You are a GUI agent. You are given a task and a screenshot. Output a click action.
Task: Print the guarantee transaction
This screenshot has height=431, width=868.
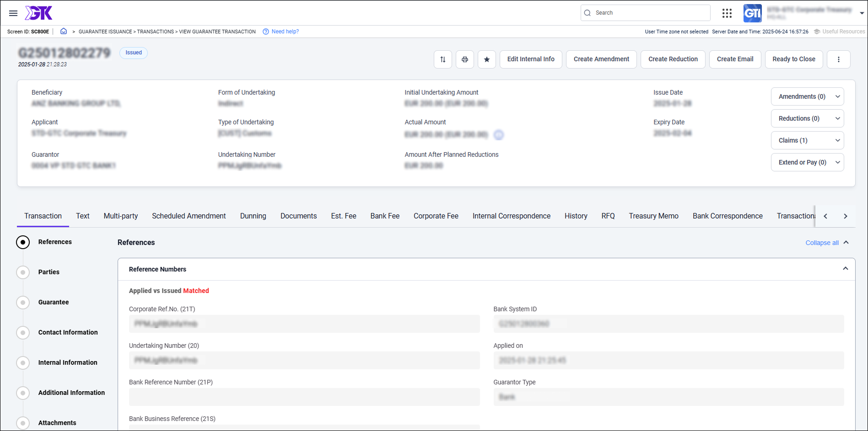(x=465, y=59)
